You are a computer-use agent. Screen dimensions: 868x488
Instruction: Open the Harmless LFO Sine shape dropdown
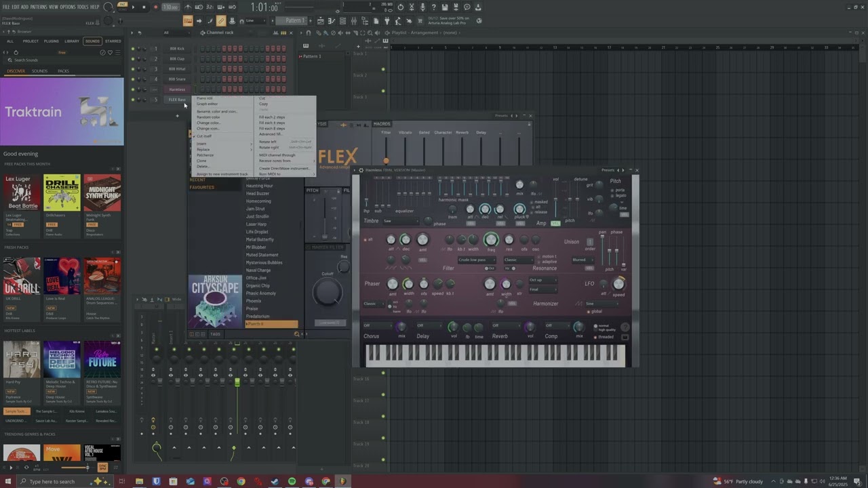point(601,304)
